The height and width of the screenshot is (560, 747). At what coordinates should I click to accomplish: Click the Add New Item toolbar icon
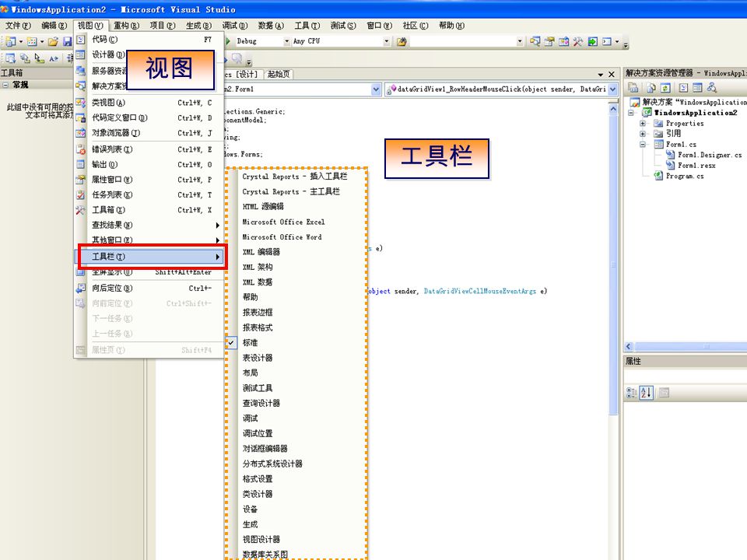(x=31, y=41)
